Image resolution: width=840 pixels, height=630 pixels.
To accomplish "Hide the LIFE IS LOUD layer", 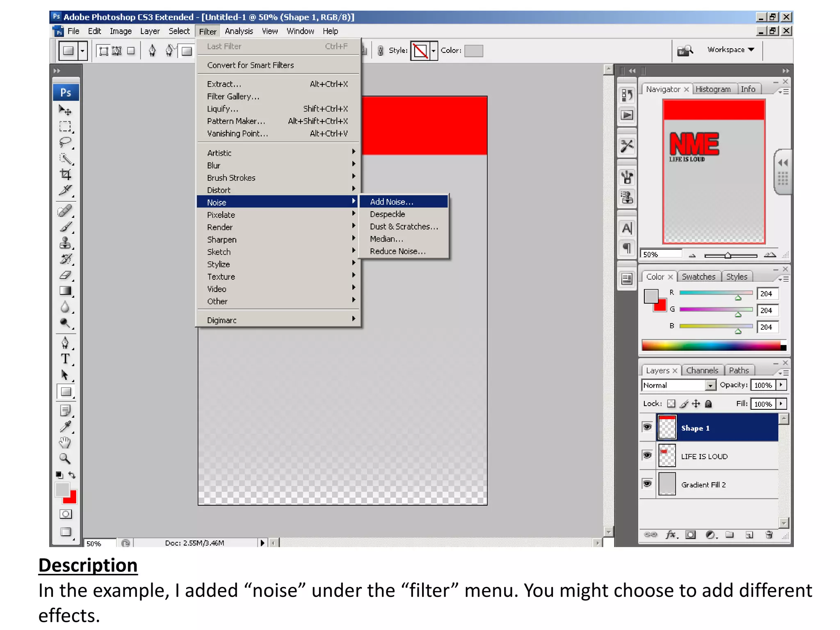I will 647,455.
